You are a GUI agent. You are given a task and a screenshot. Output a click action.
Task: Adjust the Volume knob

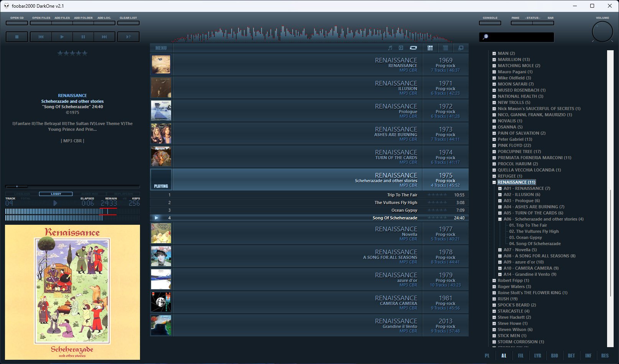[x=603, y=32]
